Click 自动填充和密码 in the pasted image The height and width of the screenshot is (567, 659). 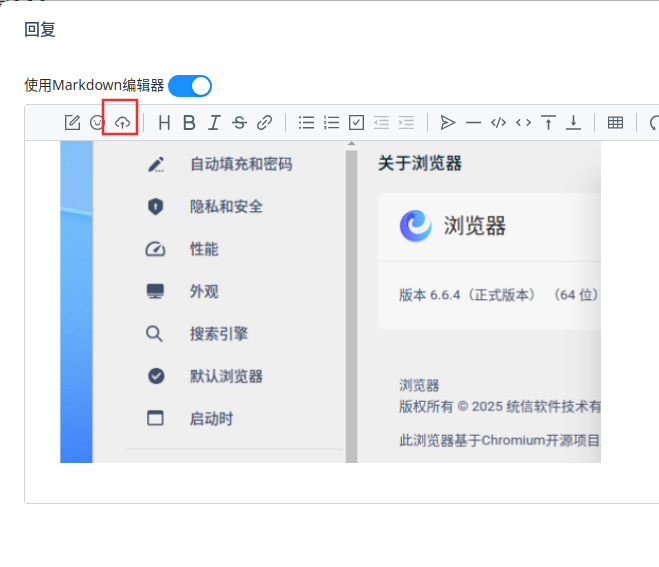click(241, 164)
